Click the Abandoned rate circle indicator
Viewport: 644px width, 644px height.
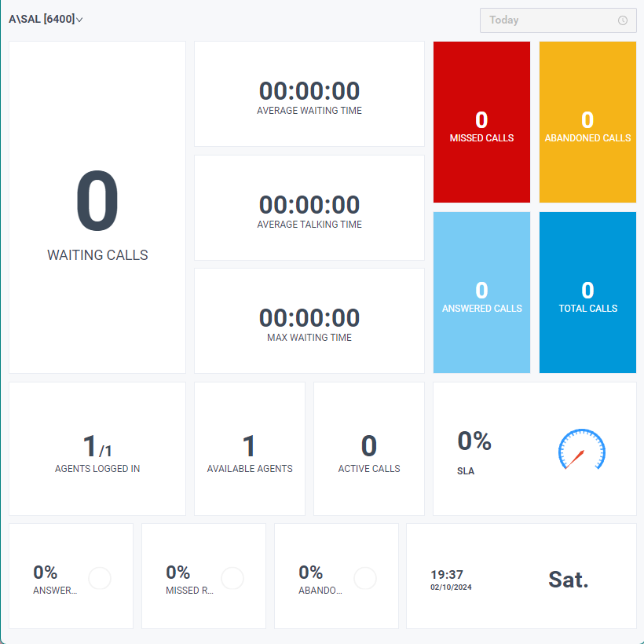(365, 578)
